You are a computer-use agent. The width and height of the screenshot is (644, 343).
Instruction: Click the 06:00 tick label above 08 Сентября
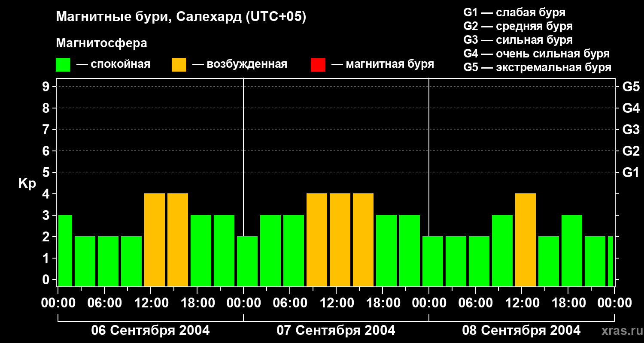point(475,303)
